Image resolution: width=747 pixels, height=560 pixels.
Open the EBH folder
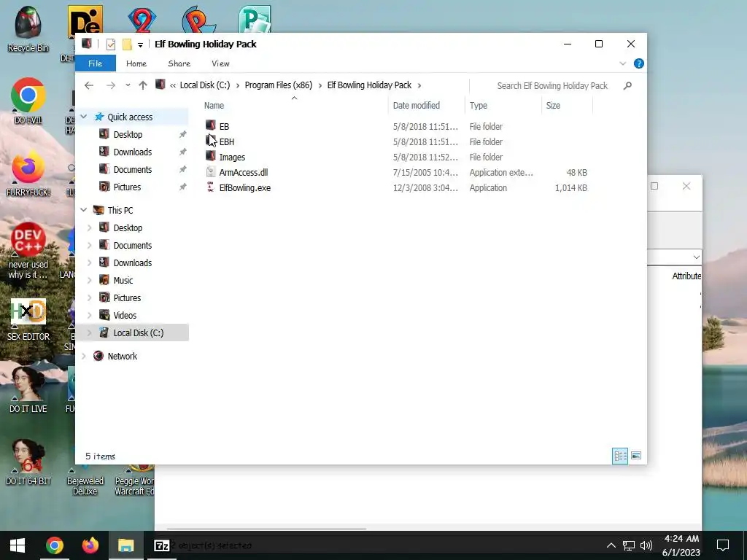[226, 141]
